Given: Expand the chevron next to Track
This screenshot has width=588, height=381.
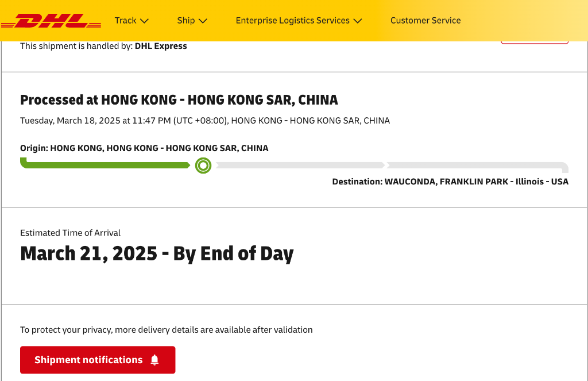Looking at the screenshot, I should coord(145,21).
